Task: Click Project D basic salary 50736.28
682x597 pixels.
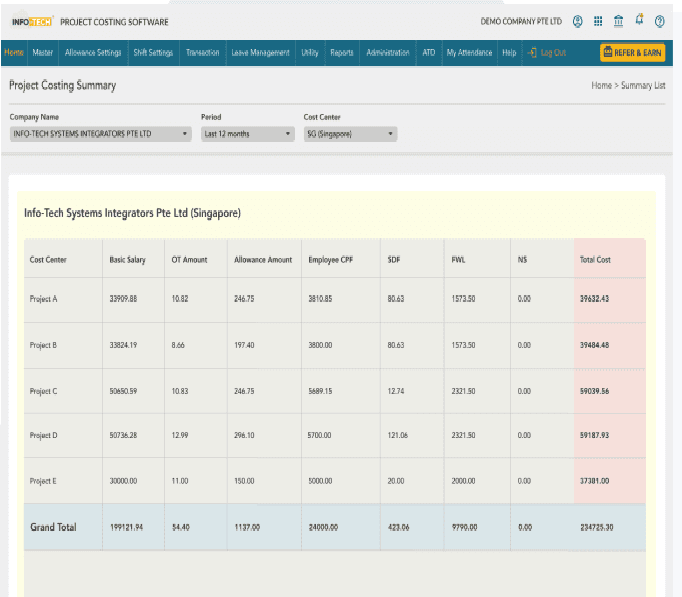Action: coord(123,435)
